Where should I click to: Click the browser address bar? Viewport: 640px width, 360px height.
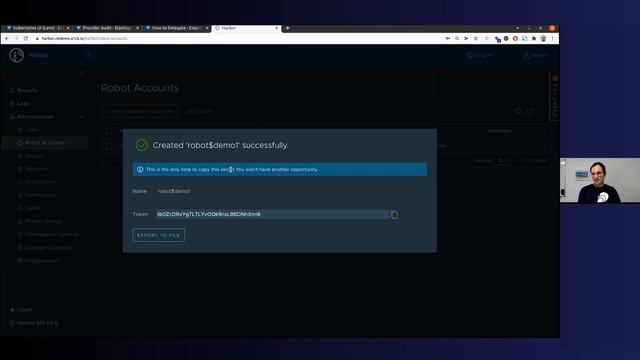coord(237,38)
